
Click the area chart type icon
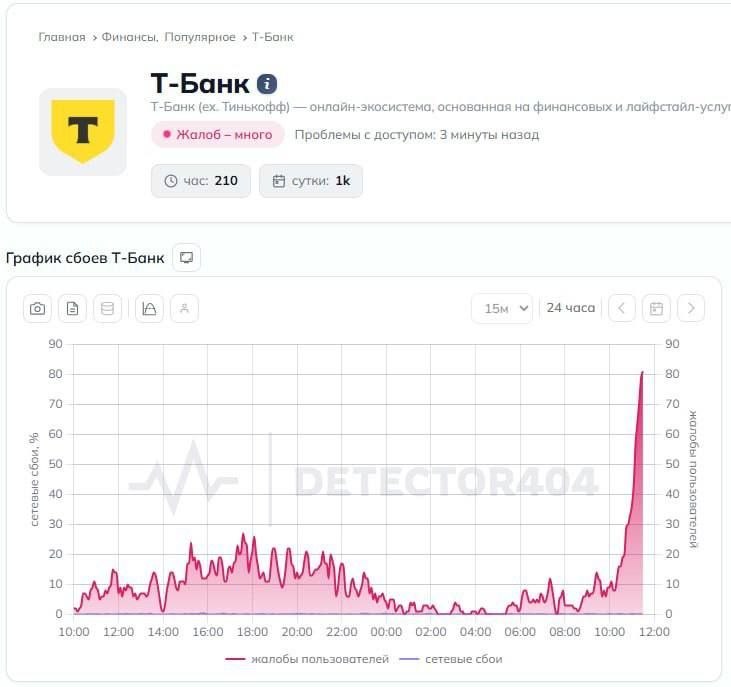click(149, 309)
